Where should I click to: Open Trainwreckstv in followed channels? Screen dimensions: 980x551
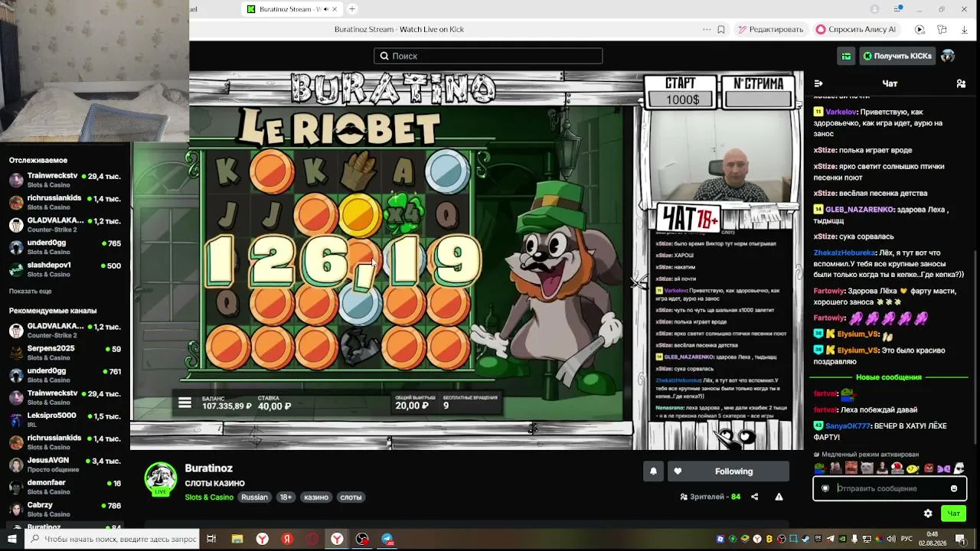(x=65, y=180)
